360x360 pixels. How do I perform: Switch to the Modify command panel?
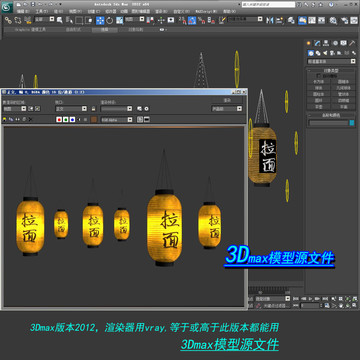point(317,43)
